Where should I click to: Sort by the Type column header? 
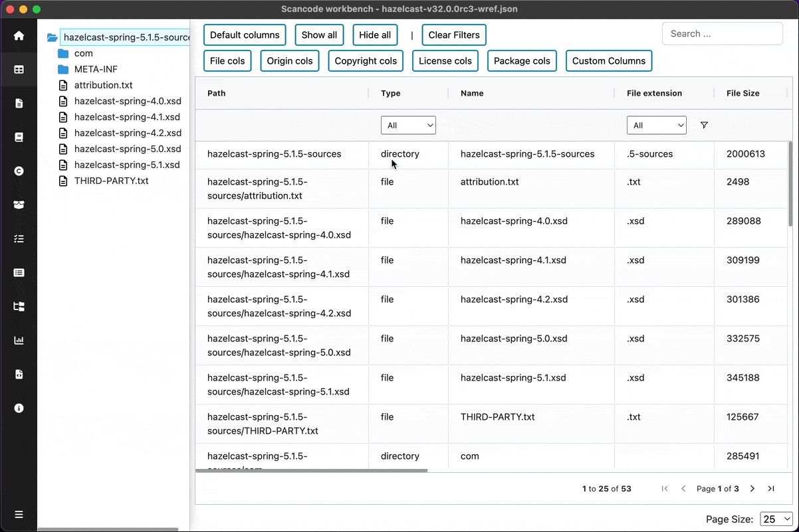click(390, 93)
